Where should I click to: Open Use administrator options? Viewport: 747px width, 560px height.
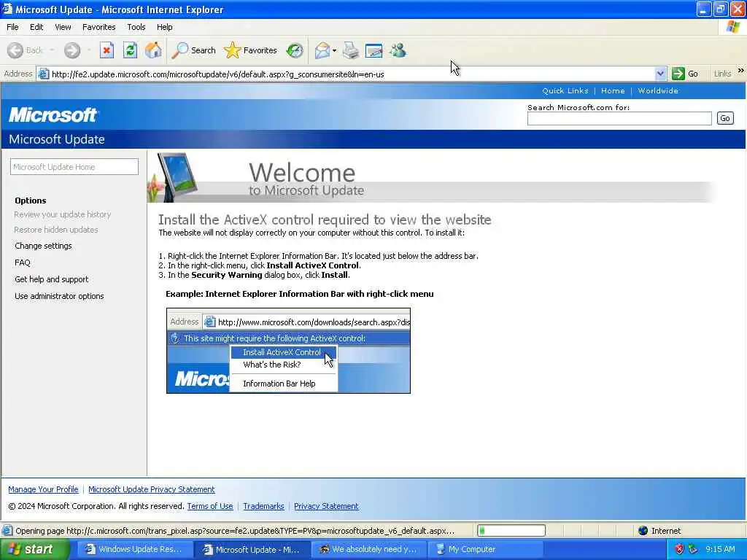59,296
